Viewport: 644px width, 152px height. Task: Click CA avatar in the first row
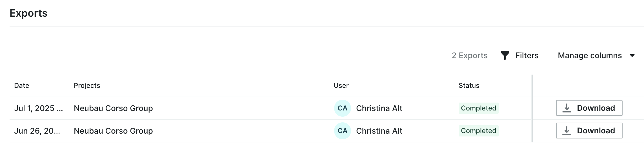coord(342,108)
